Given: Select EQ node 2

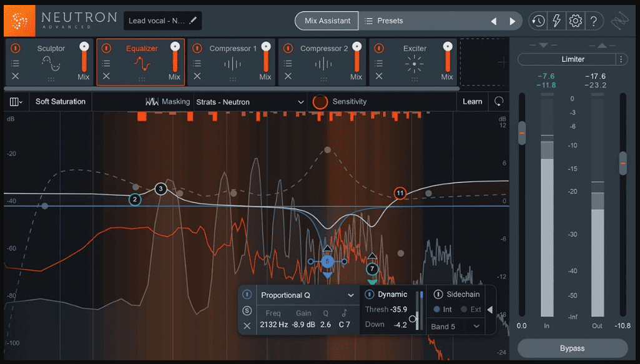Looking at the screenshot, I should tap(135, 200).
